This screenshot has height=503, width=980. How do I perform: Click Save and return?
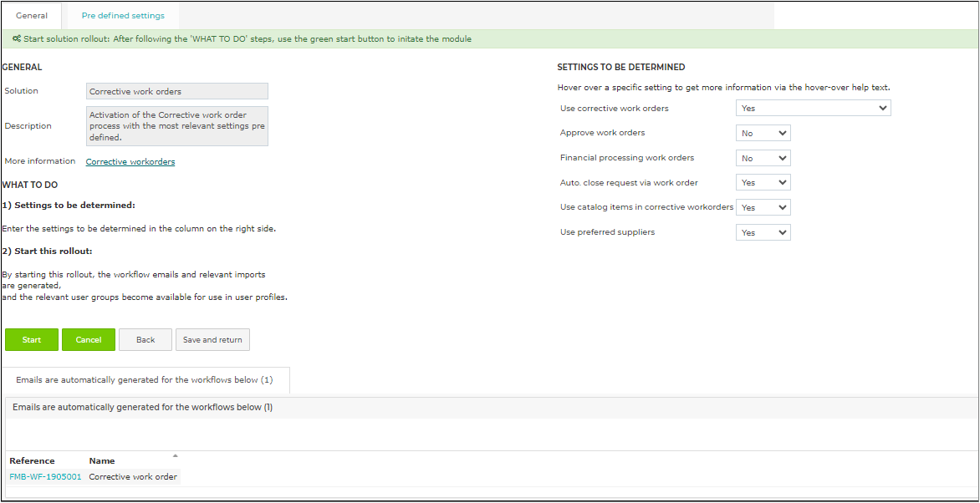click(x=212, y=340)
